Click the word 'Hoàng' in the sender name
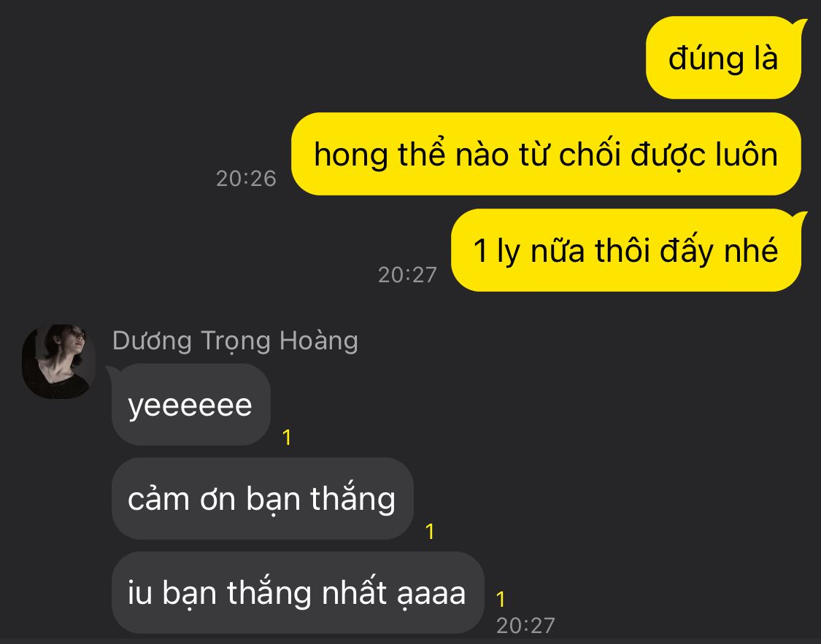Screen dimensions: 821x644 click(319, 341)
